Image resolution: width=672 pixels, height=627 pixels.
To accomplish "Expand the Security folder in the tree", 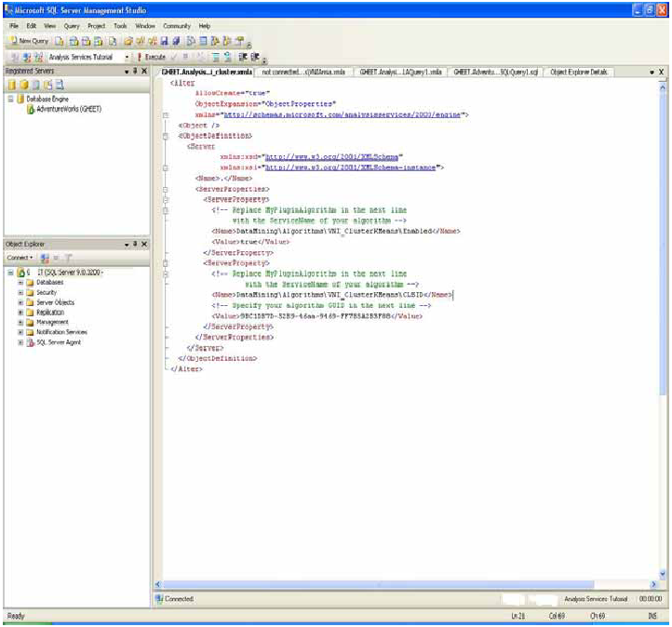I will 20,292.
